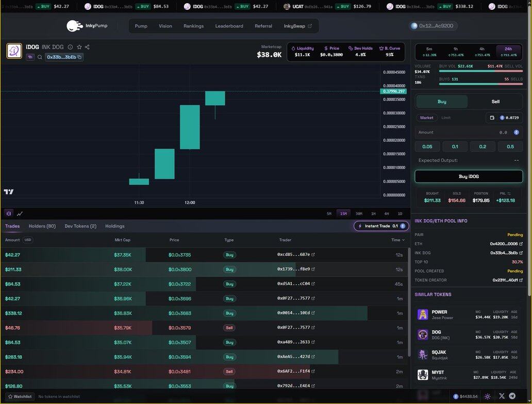Open the Telegram icon in footer
Screen dimensions: 532x404
point(512,396)
